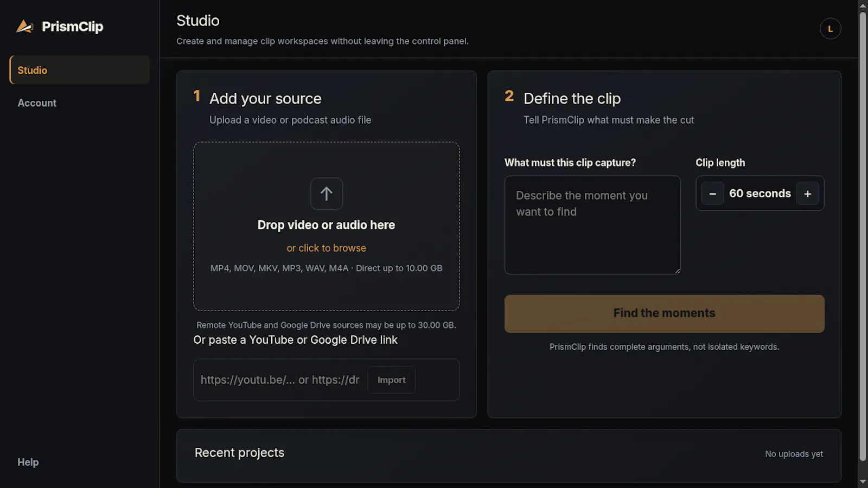The width and height of the screenshot is (868, 488).
Task: Click 'Or paste a YouTube or Google Drive link'
Action: [295, 340]
